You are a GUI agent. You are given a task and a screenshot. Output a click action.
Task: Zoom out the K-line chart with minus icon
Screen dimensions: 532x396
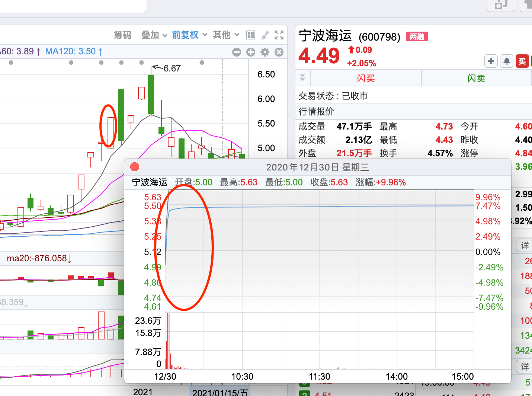[237, 52]
